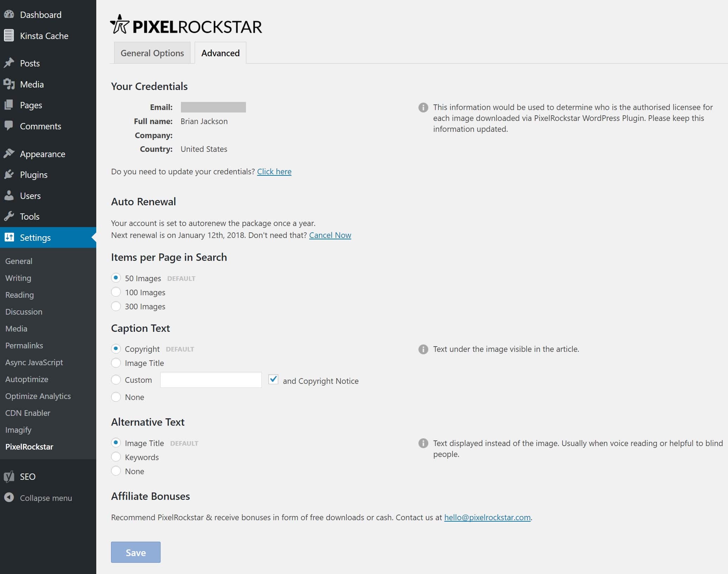Image resolution: width=728 pixels, height=574 pixels.
Task: Click the Save button
Action: coord(135,552)
